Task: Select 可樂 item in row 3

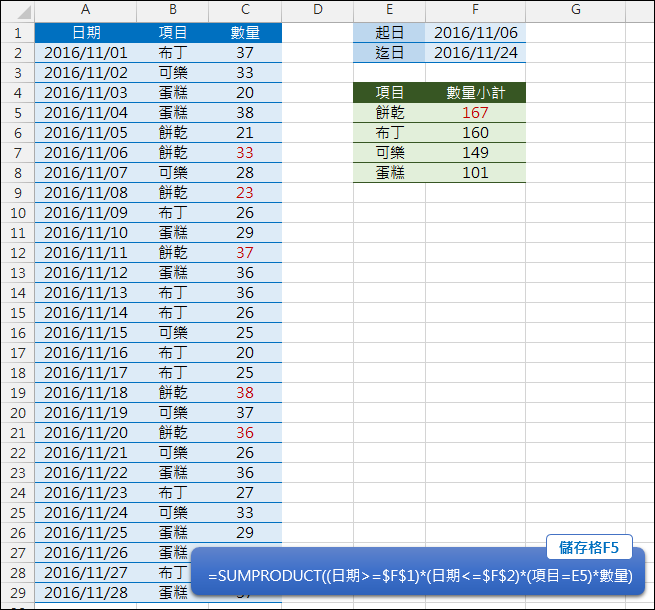Action: [x=173, y=73]
